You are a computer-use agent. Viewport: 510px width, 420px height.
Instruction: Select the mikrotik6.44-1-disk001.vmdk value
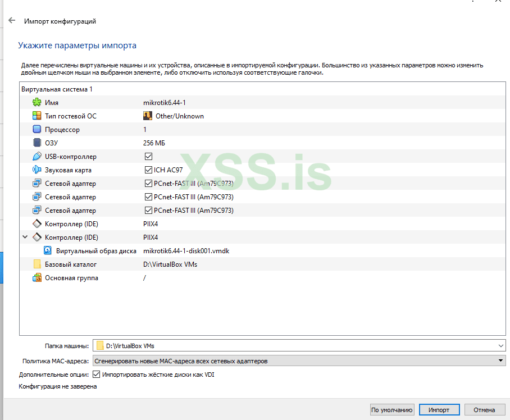pos(186,251)
